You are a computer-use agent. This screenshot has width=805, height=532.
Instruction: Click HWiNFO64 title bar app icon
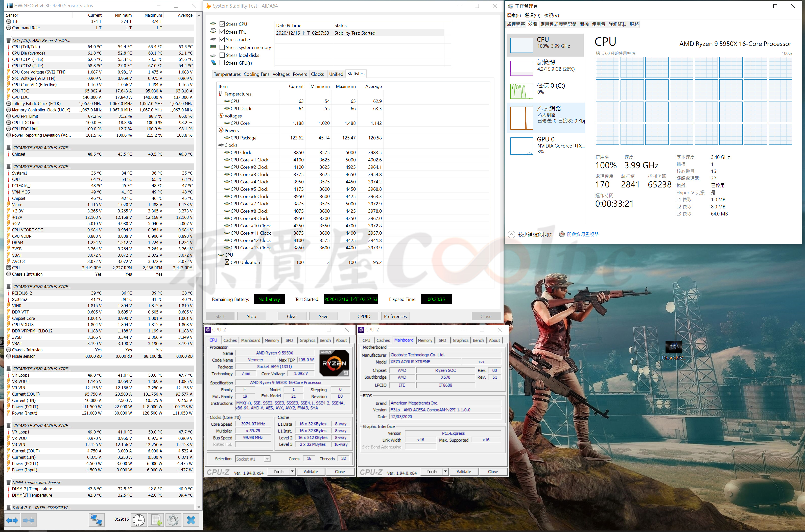(x=10, y=6)
